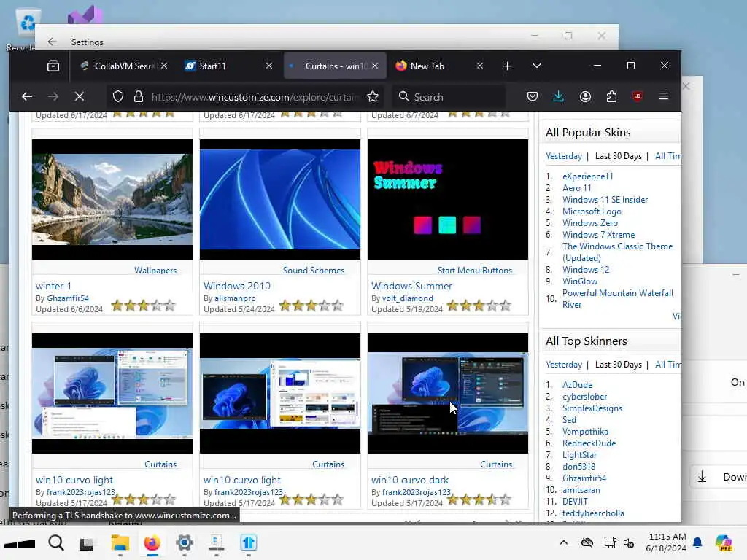The height and width of the screenshot is (560, 747).
Task: Open site security padlock info
Action: click(139, 97)
